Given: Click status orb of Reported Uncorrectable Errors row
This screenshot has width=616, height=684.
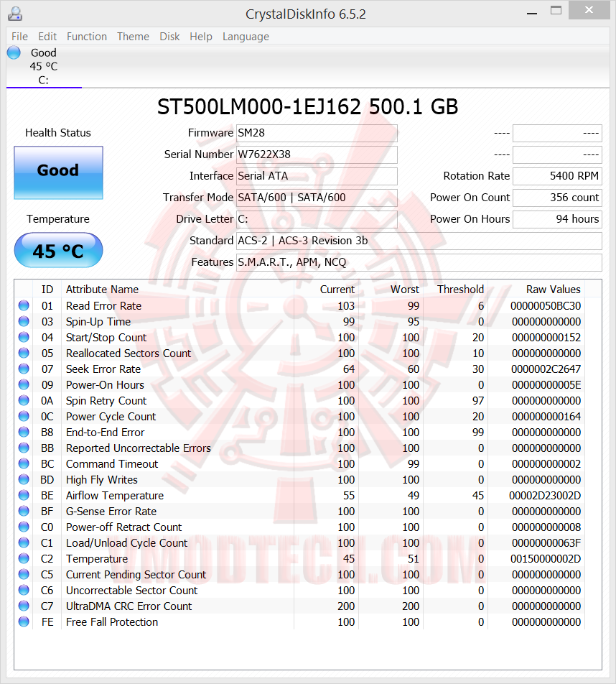Looking at the screenshot, I should tap(24, 448).
